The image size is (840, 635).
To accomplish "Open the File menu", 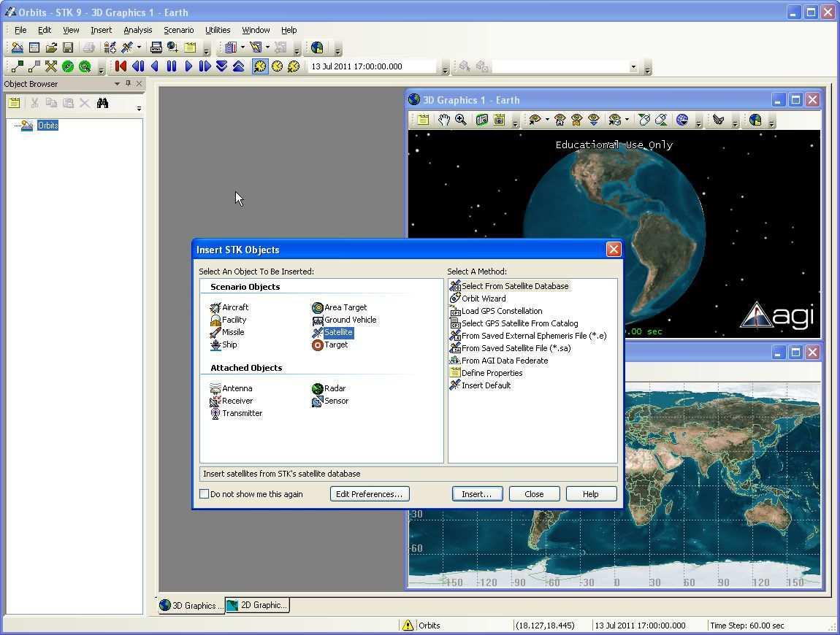I will pos(20,30).
